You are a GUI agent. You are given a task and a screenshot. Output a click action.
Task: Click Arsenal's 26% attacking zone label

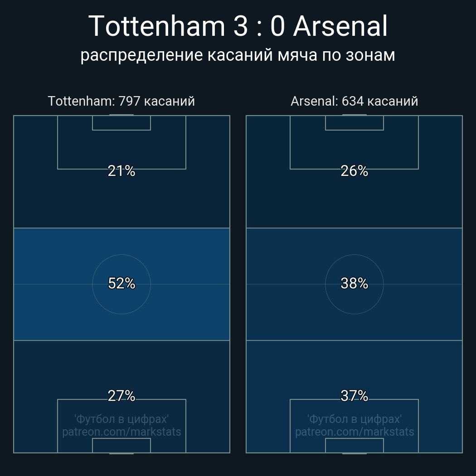[354, 171]
